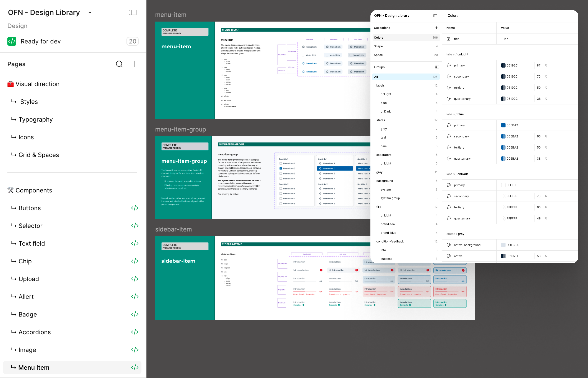
Task: Click the dev-mode code icon beside Accordions
Action: [x=135, y=332]
